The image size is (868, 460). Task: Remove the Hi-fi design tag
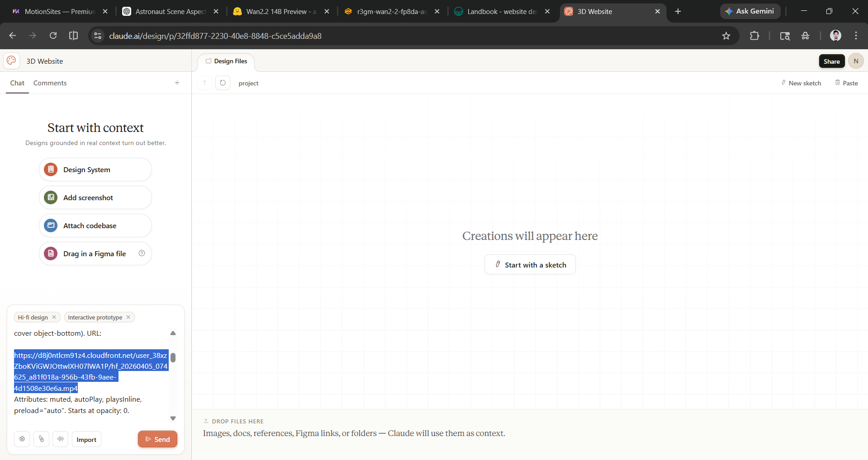54,317
